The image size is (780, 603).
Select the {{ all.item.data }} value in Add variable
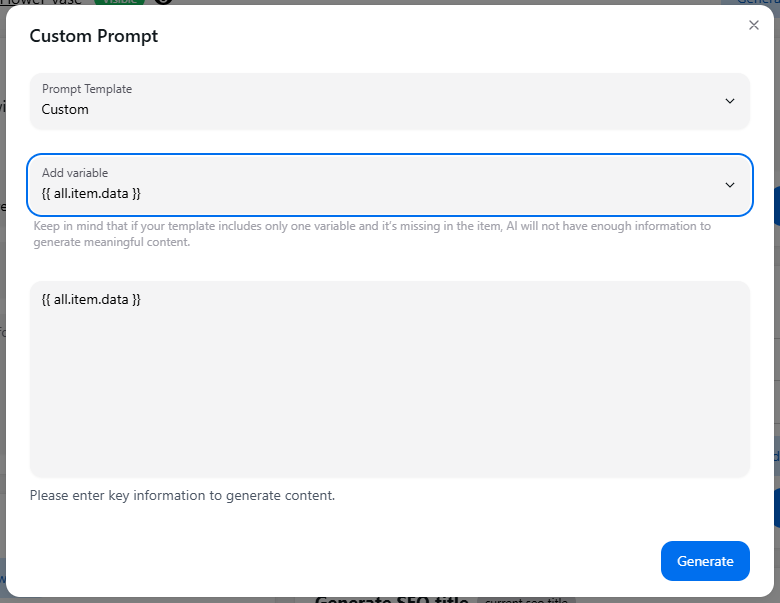91,194
